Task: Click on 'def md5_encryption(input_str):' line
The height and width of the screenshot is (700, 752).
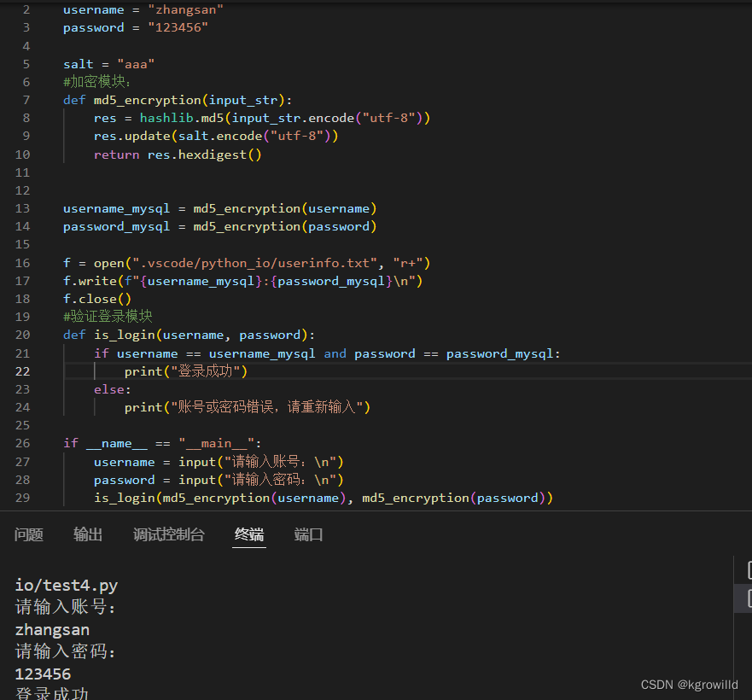Action: pyautogui.click(x=178, y=100)
